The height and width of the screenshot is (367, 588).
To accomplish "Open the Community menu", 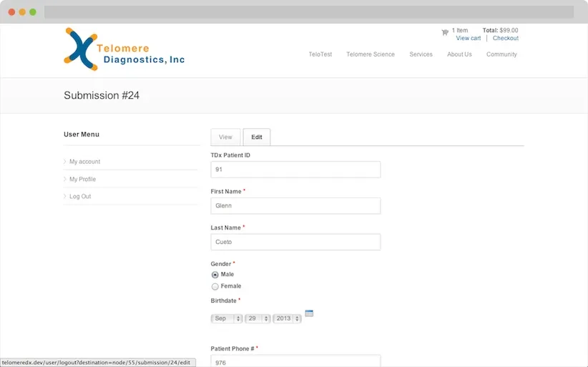I will (x=501, y=54).
